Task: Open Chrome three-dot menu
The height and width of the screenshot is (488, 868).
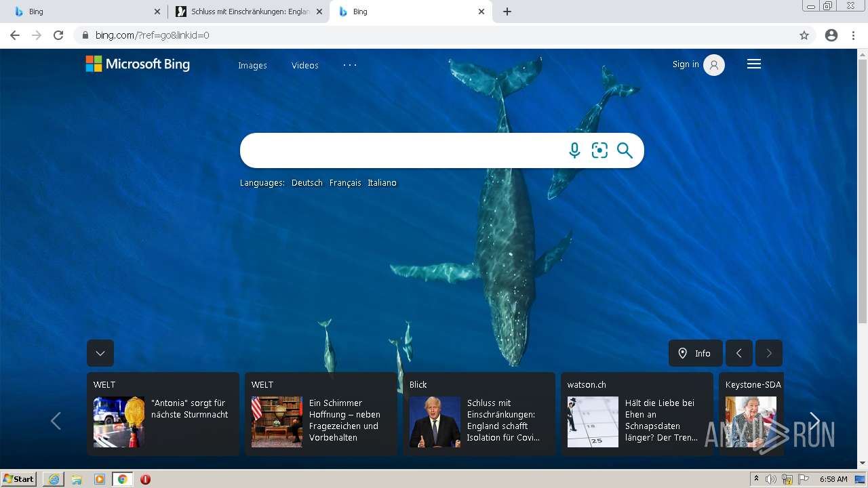Action: [853, 35]
